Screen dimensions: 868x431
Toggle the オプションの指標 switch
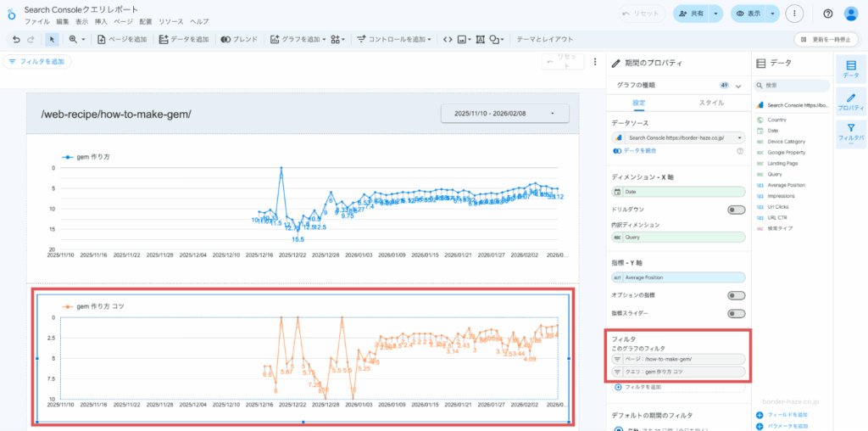[x=737, y=295]
